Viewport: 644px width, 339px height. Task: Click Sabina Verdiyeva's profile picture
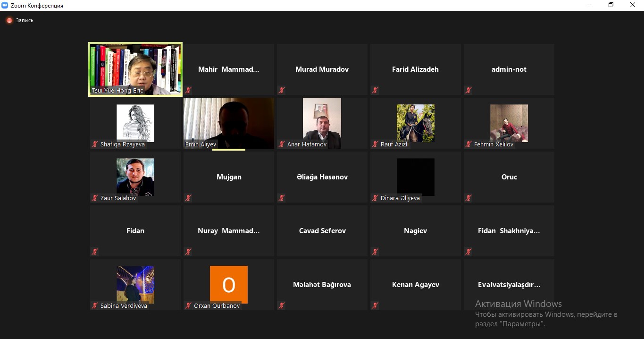click(135, 284)
